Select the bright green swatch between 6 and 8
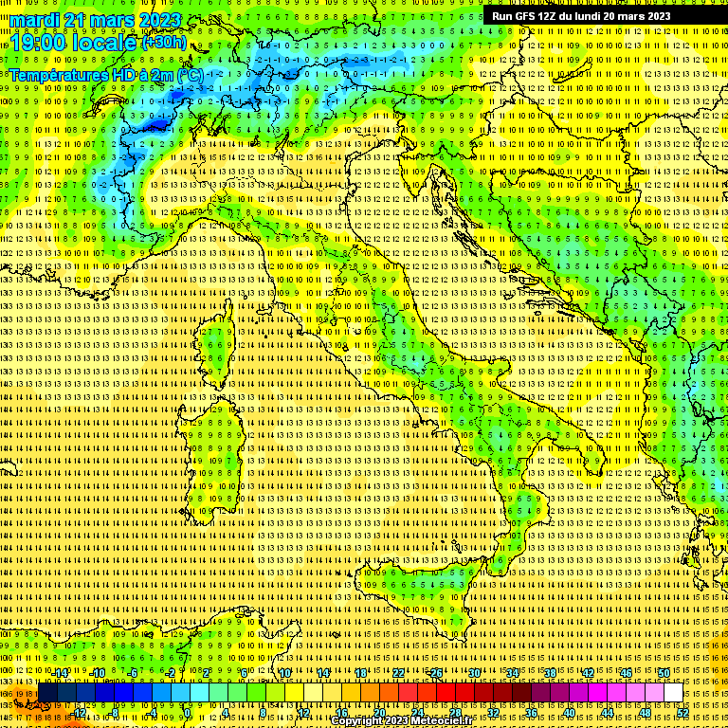Screen dimensions: 728x728 256,692
